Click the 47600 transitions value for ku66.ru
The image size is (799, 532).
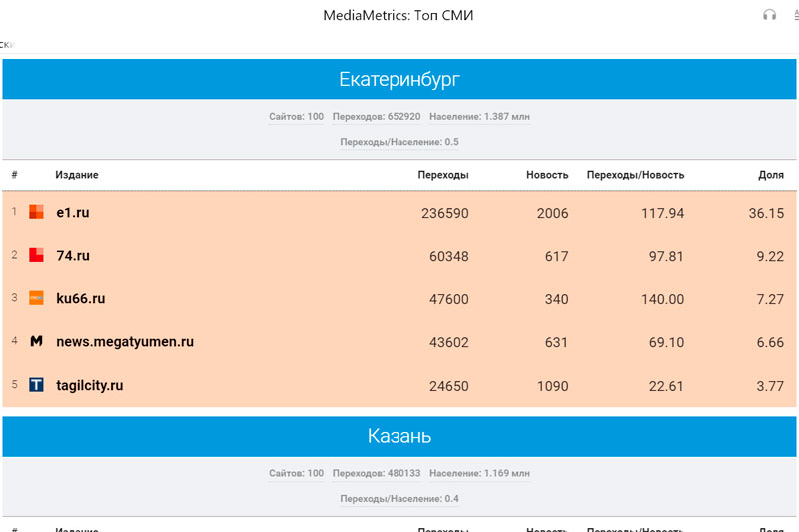(448, 299)
